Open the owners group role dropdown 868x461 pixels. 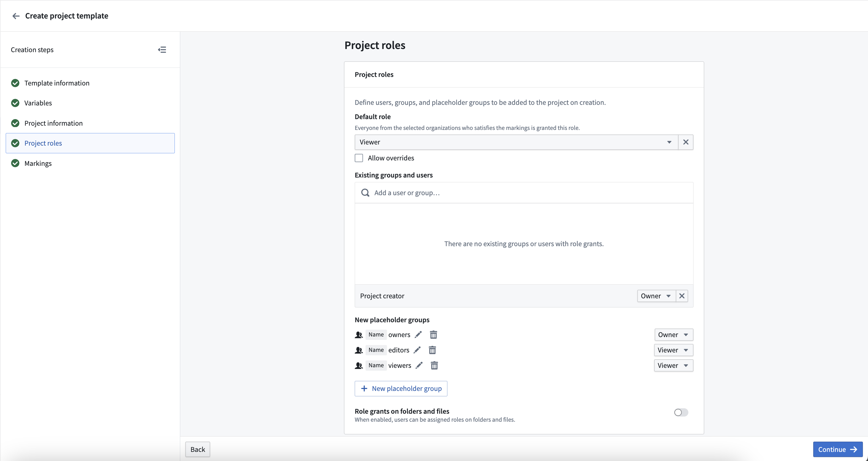(674, 335)
